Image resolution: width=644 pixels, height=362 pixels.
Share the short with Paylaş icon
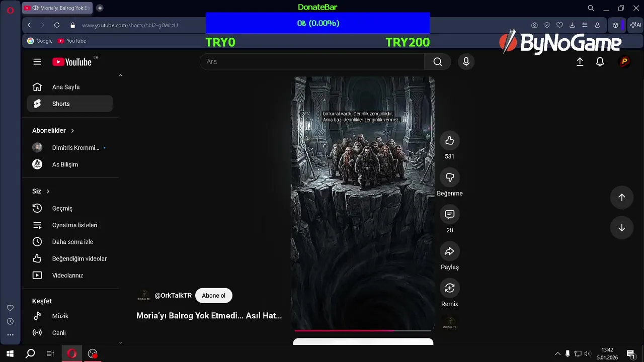tap(450, 251)
